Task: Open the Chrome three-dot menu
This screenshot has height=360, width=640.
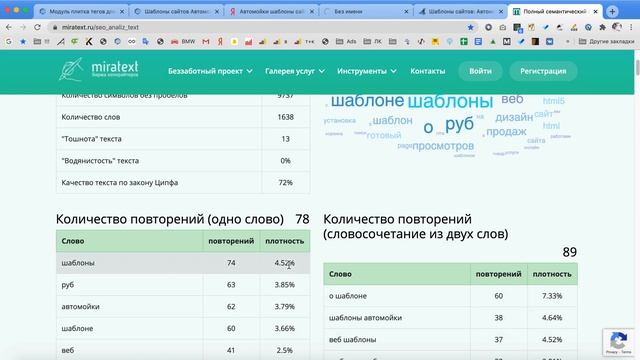Action: click(x=631, y=27)
